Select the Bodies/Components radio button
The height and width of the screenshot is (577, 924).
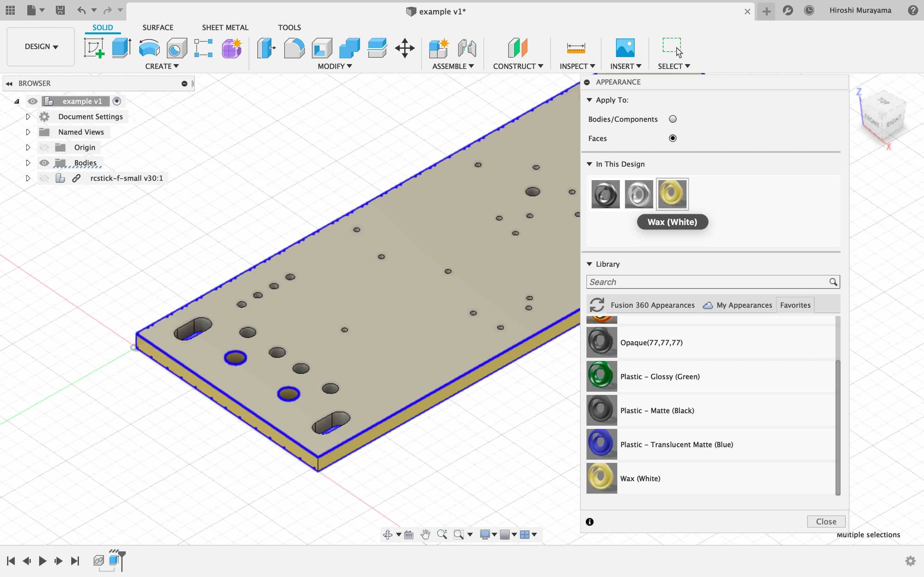[673, 119]
